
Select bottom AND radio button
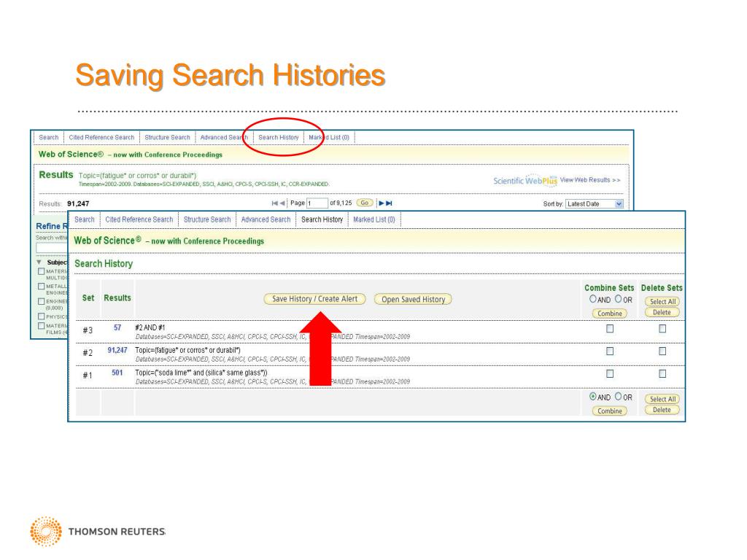coord(592,397)
